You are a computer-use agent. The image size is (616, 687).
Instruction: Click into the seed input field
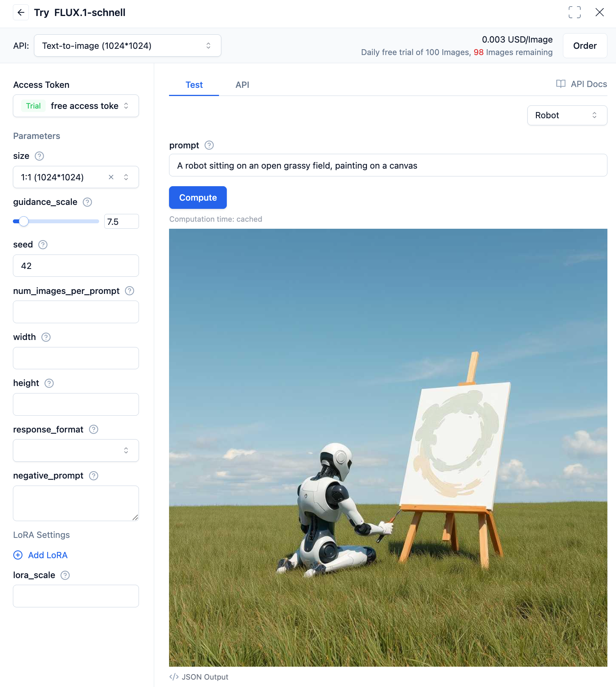76,266
